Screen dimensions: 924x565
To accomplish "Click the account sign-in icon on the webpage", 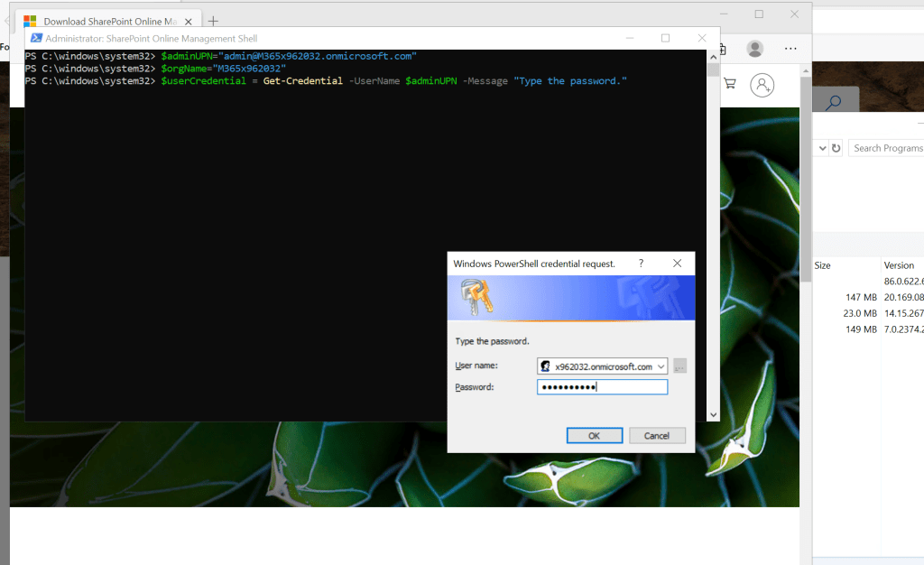I will 762,85.
